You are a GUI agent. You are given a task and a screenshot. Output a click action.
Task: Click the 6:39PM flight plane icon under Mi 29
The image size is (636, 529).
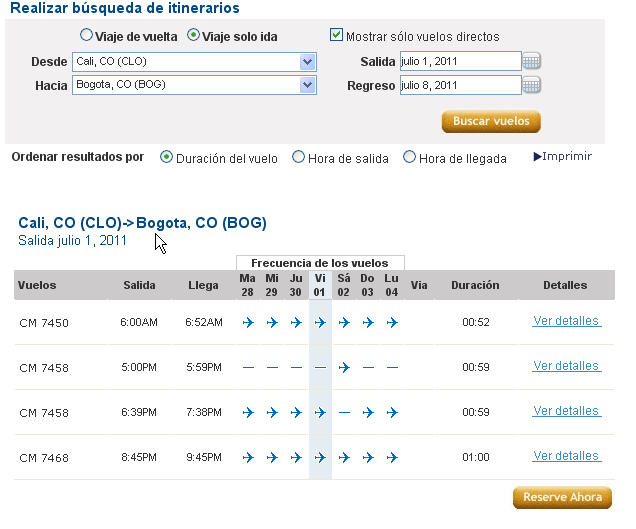point(272,413)
